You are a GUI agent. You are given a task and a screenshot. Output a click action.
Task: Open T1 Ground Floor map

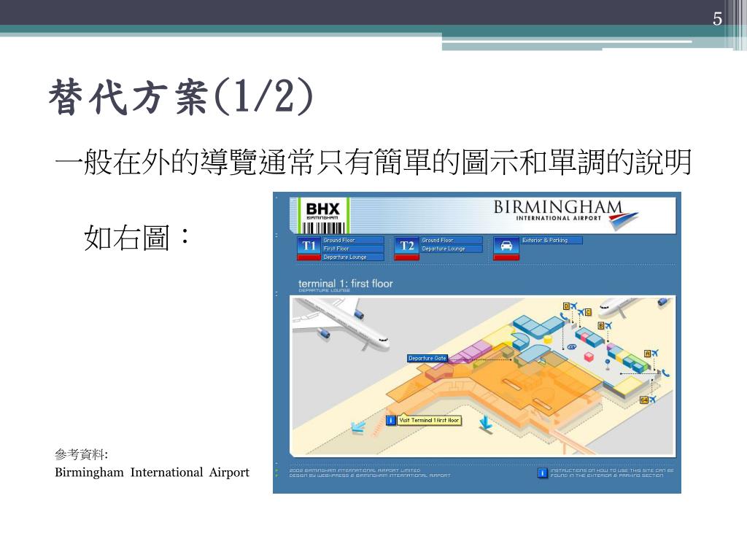coord(353,241)
